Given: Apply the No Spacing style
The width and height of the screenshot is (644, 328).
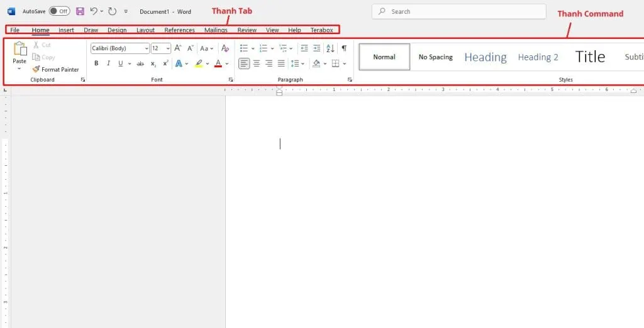Looking at the screenshot, I should pos(435,57).
